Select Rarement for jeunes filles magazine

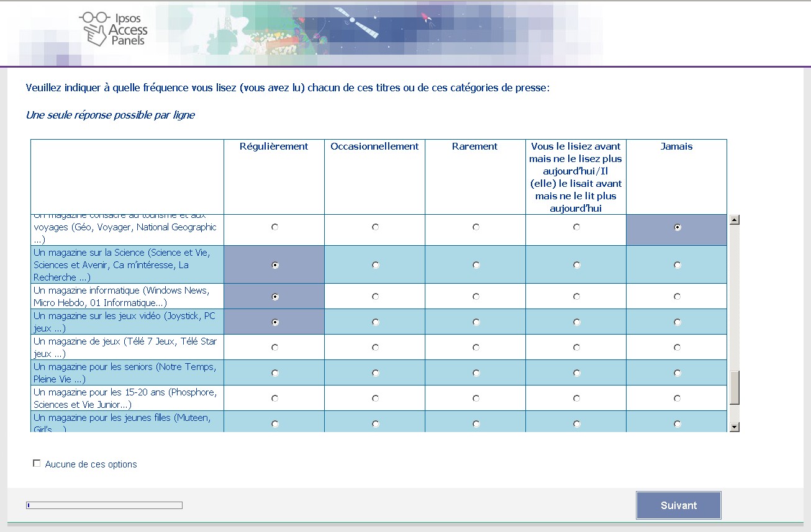476,424
